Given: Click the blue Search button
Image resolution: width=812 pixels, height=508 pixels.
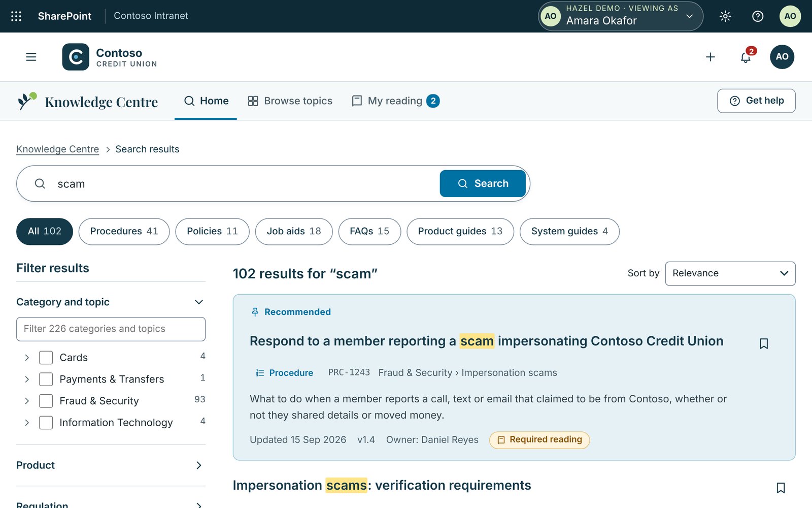Looking at the screenshot, I should 483,183.
